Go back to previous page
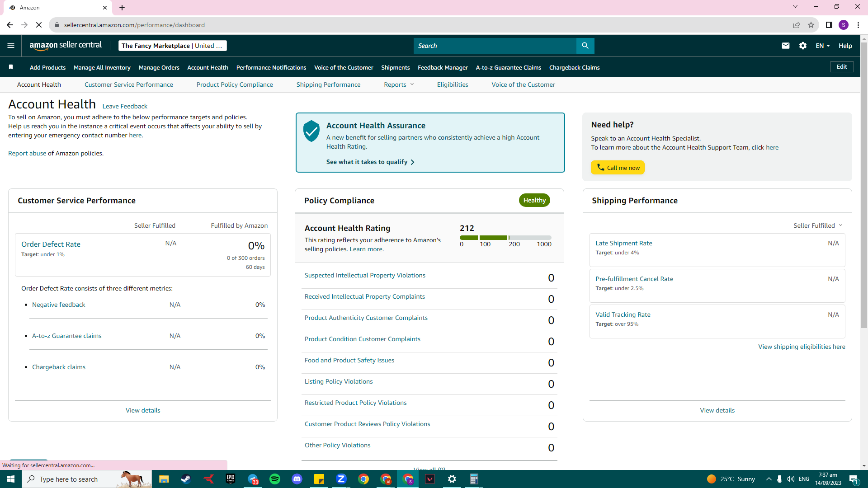 [x=10, y=25]
